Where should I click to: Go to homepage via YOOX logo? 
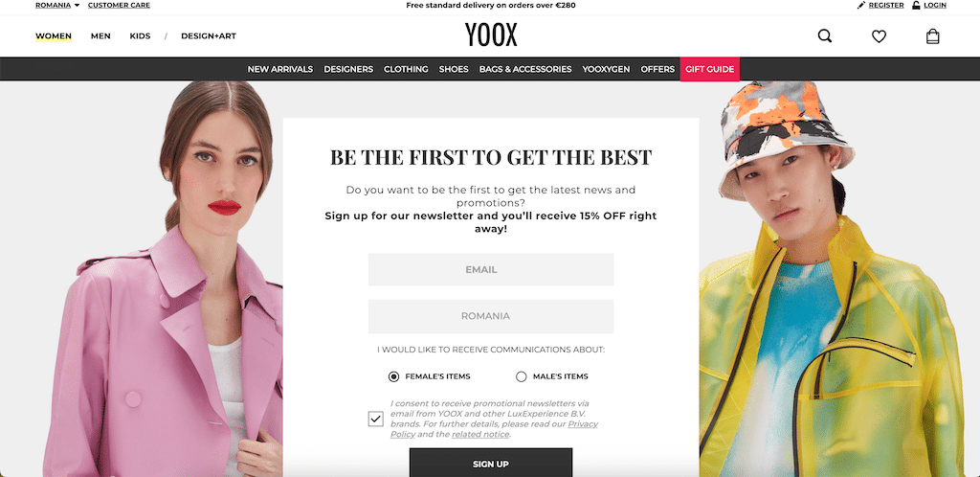coord(491,35)
